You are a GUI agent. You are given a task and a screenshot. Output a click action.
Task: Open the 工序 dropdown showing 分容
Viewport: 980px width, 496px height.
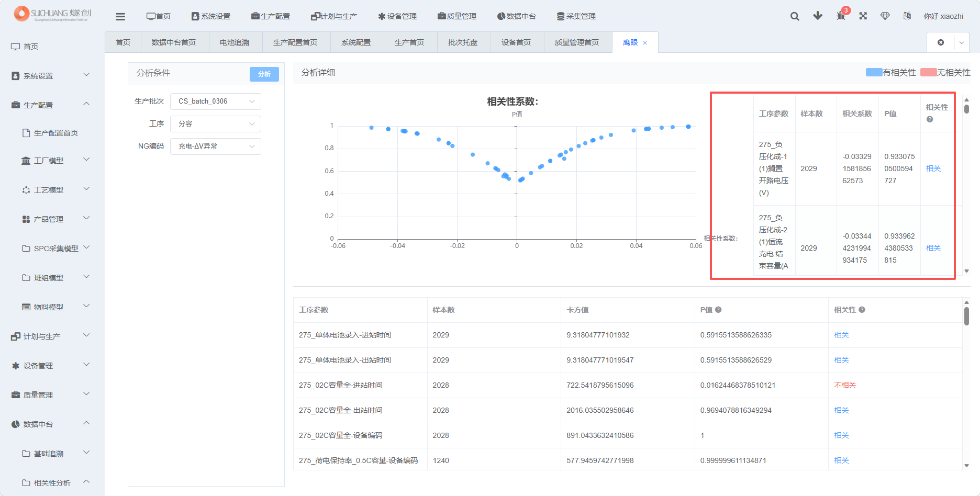pos(216,124)
